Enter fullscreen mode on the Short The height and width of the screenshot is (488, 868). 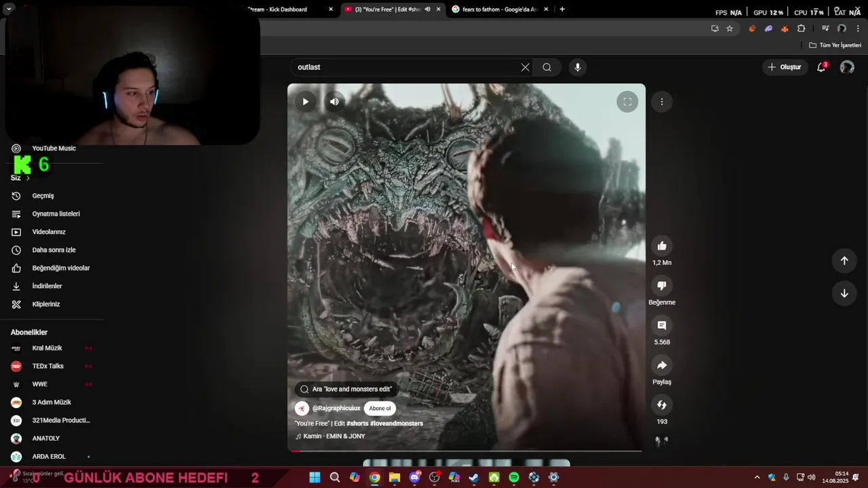click(x=627, y=102)
